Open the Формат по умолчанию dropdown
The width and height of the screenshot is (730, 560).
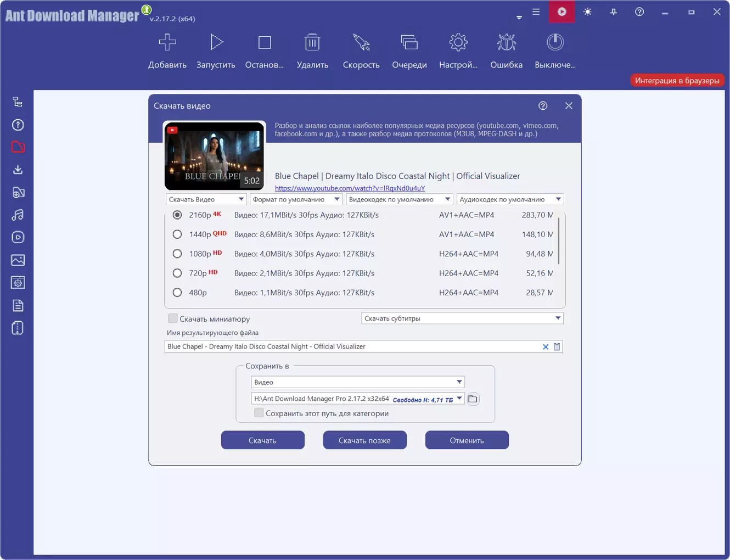click(296, 199)
